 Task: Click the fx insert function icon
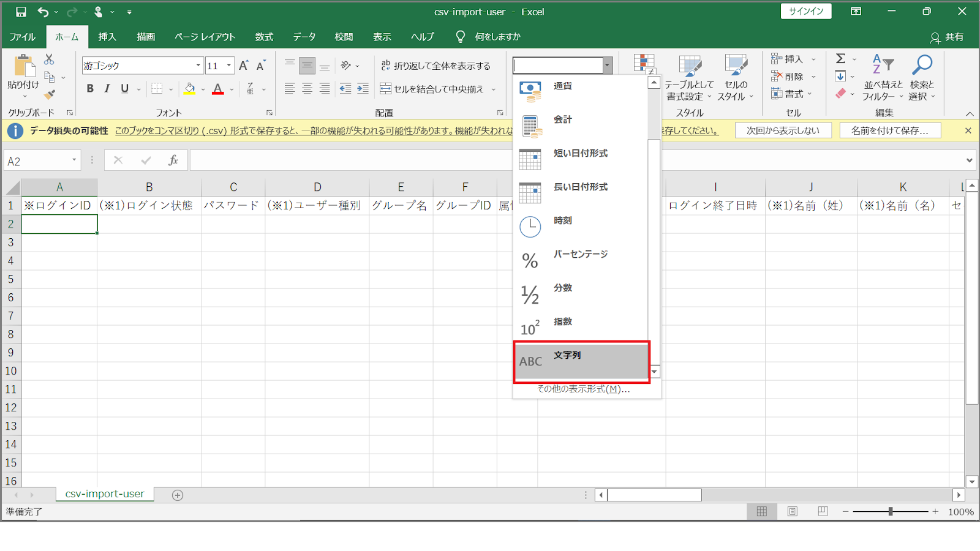tap(173, 160)
